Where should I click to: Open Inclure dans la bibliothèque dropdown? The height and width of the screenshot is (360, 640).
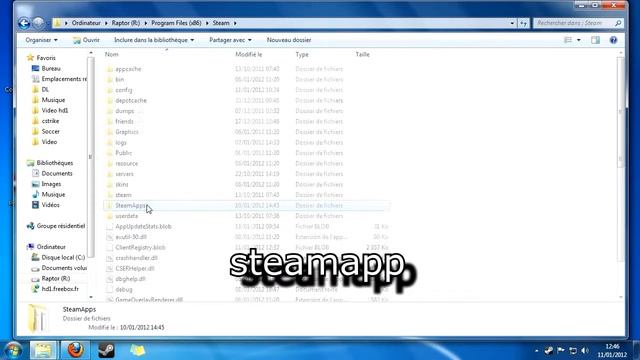[x=154, y=40]
